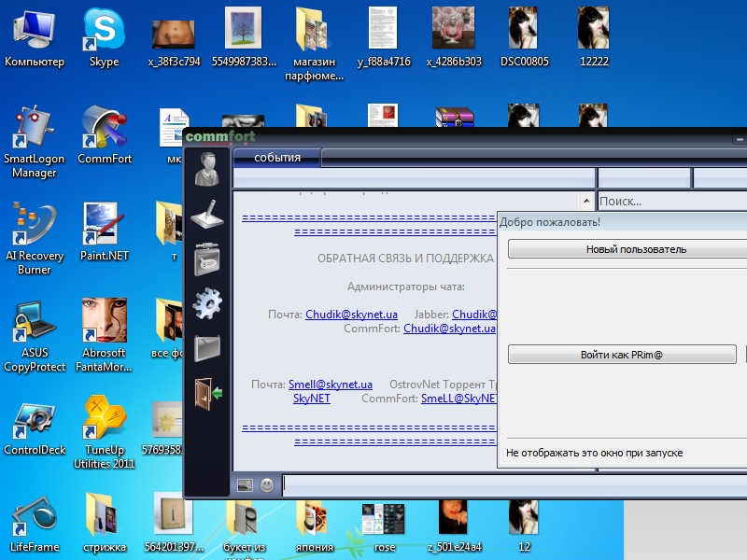Select DSC00805 photo on desktop
The image size is (747, 560).
524,37
